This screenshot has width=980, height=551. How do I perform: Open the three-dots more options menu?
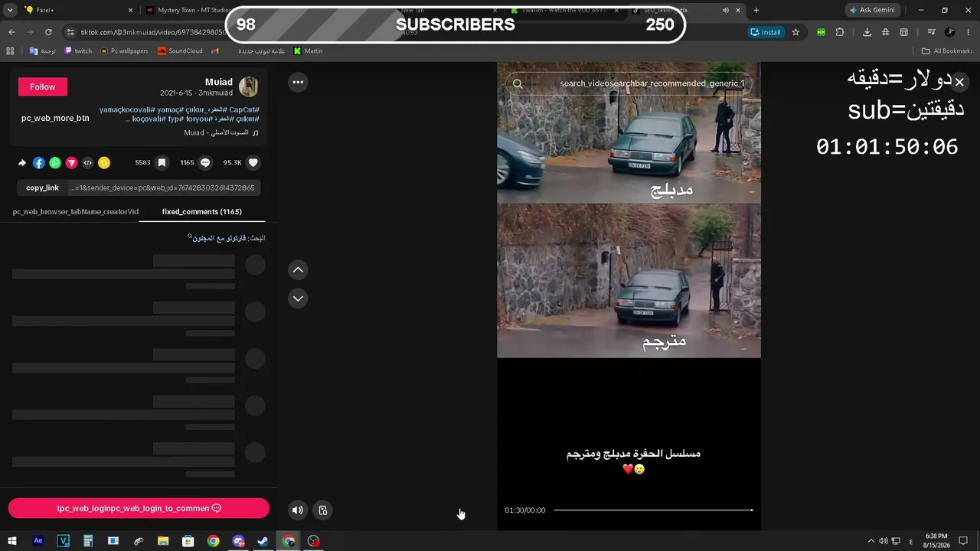298,82
